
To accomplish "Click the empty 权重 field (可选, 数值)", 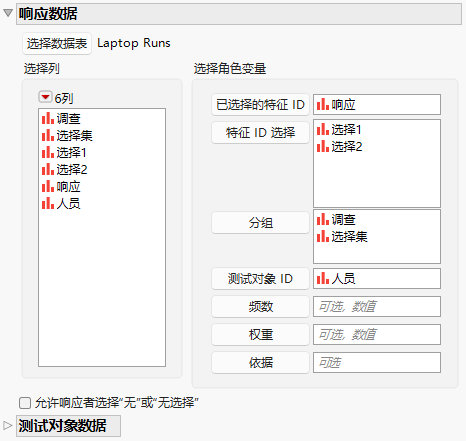I will [377, 334].
